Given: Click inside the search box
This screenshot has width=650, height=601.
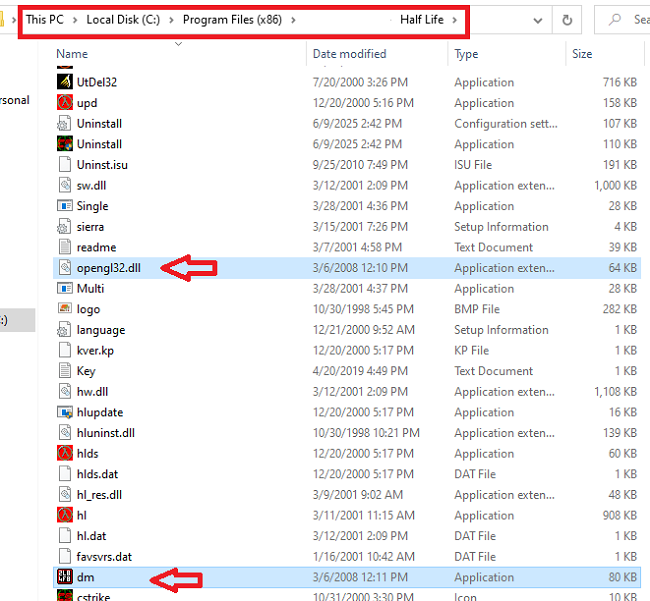Looking at the screenshot, I should (622, 19).
